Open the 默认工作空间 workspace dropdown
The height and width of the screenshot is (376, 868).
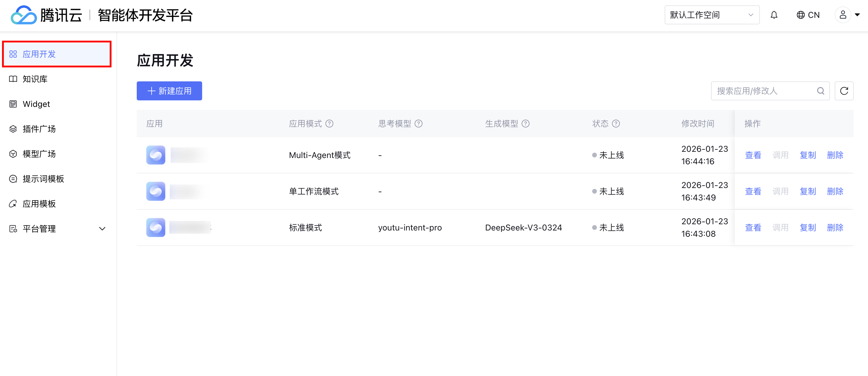pyautogui.click(x=712, y=15)
